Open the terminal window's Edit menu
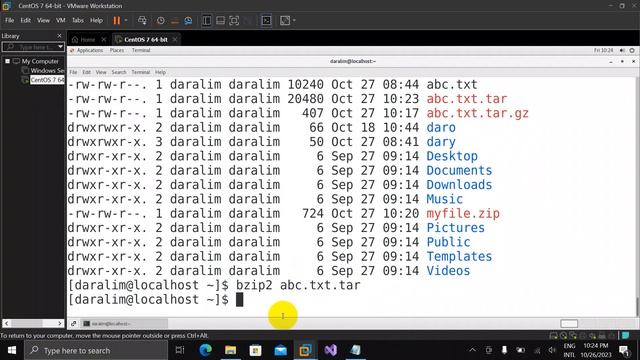The width and height of the screenshot is (640, 360). point(87,72)
